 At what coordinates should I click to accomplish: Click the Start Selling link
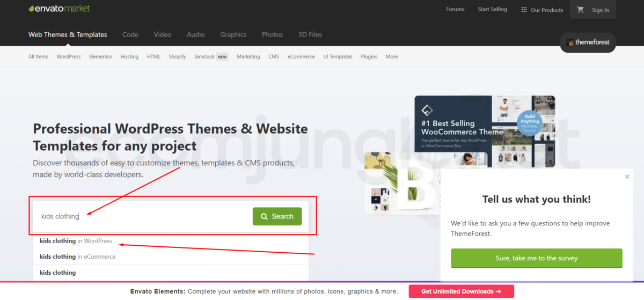pyautogui.click(x=492, y=9)
